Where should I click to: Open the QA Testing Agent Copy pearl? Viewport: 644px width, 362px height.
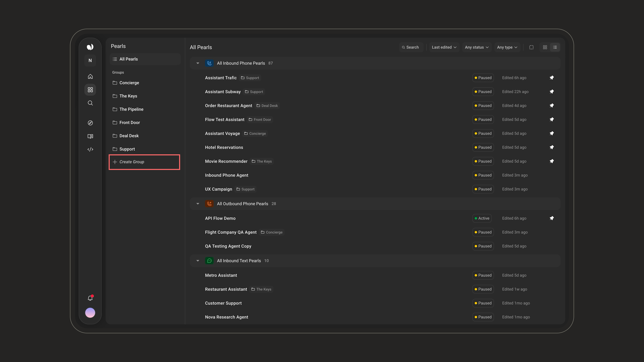coord(228,246)
